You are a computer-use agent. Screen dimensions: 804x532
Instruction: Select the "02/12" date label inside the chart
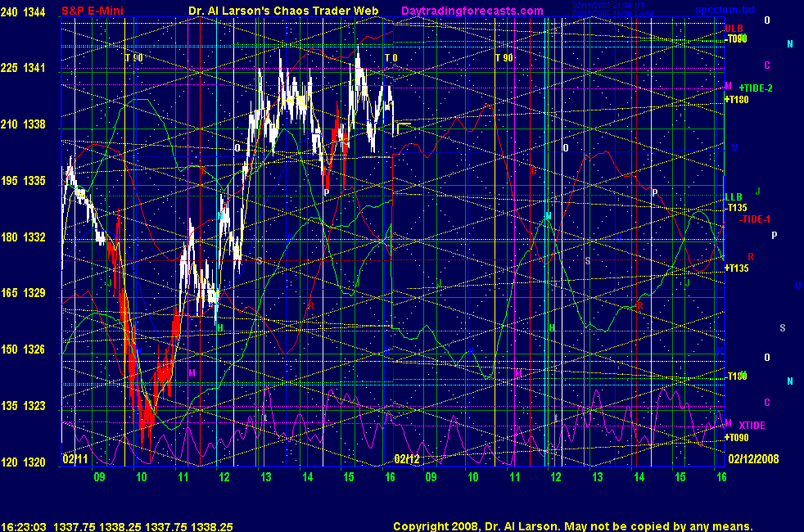point(407,458)
